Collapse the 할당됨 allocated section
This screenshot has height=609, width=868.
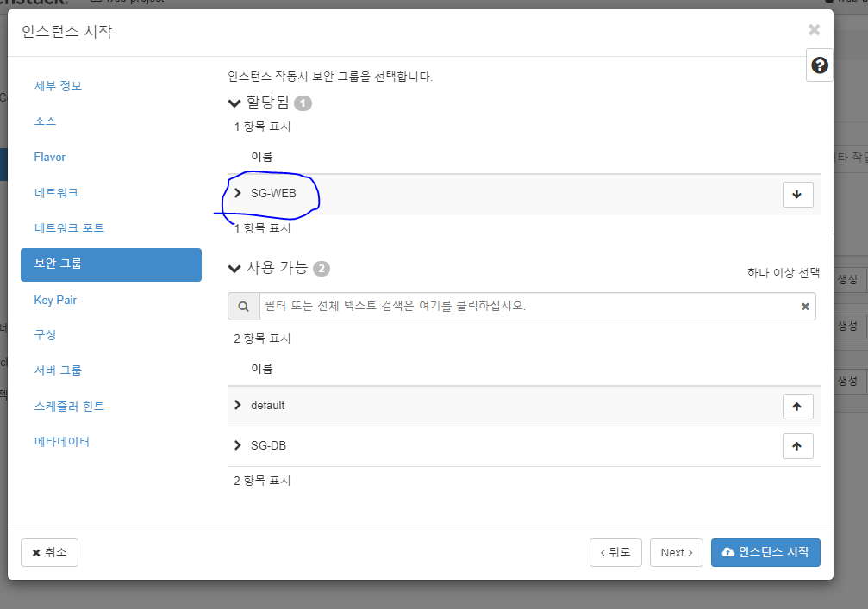coord(234,103)
